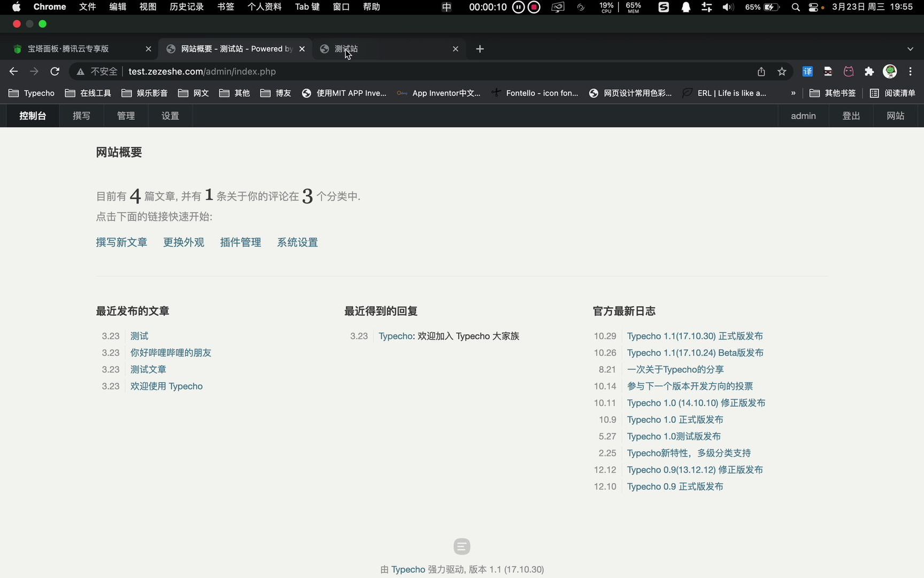Open Chrome 书签 menu
Viewport: 924px width, 578px height.
click(226, 7)
